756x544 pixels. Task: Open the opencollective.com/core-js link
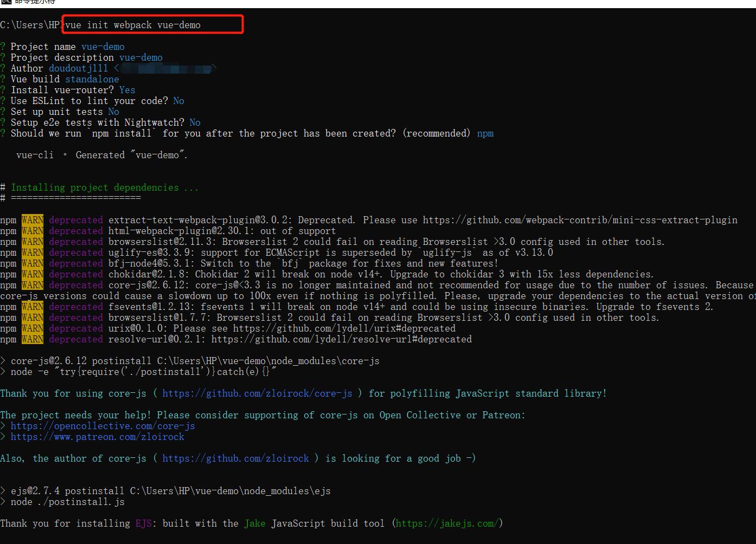tap(103, 426)
